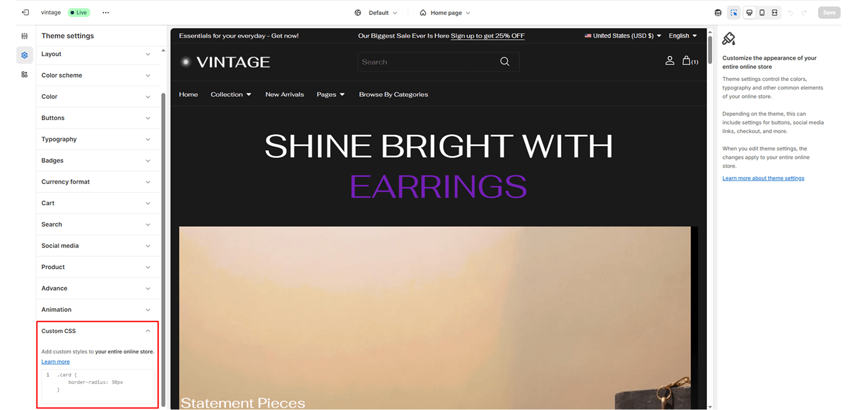This screenshot has height=410, width=868.
Task: Open the English language selector
Action: coord(682,36)
